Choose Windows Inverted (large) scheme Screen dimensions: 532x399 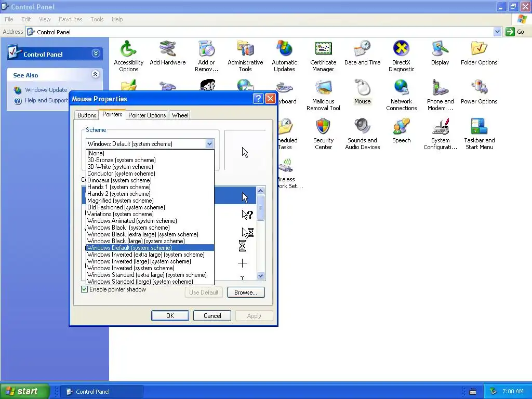[x=150, y=262]
